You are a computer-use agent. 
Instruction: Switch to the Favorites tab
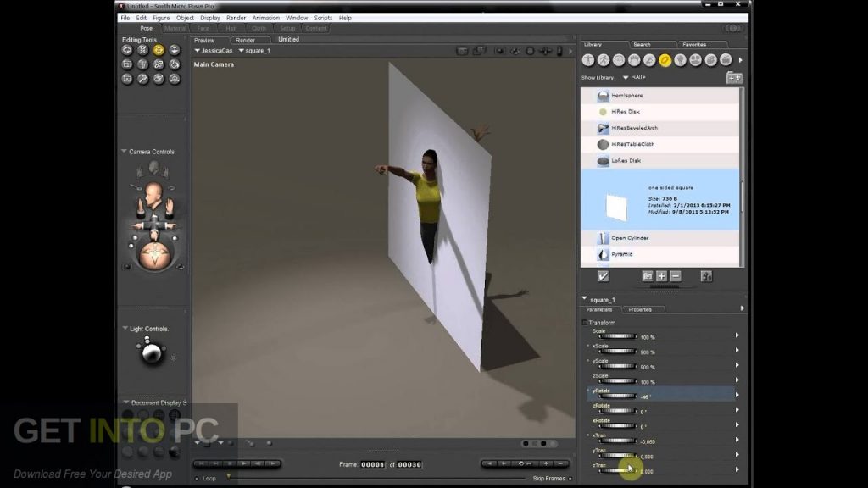(x=694, y=44)
